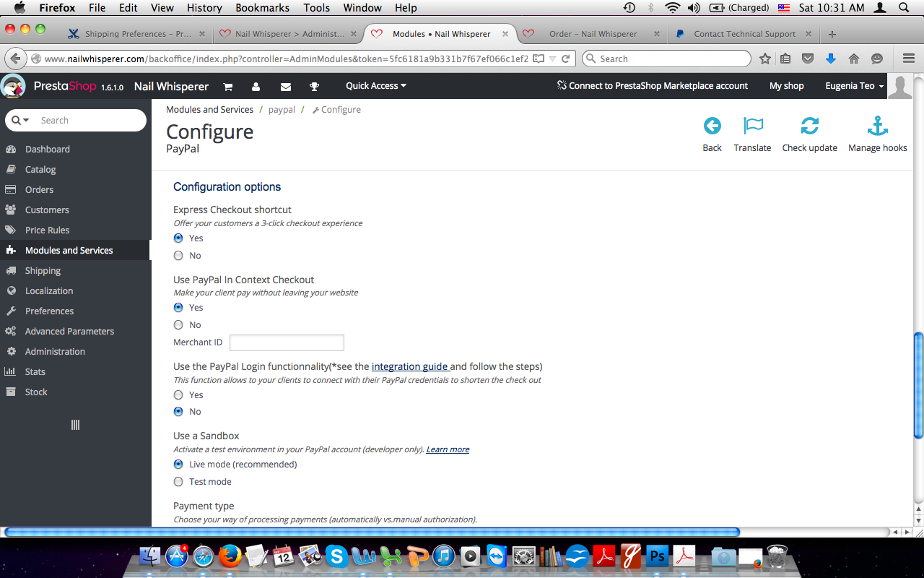Screen dimensions: 924x578
Task: Click the trophy icon in PrestaShop header
Action: pyautogui.click(x=314, y=87)
